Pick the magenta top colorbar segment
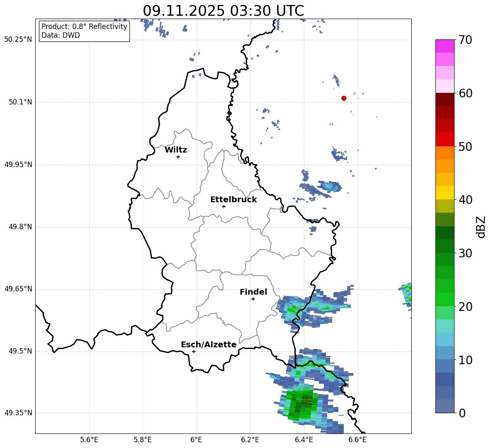This screenshot has width=491, height=448. 445,46
